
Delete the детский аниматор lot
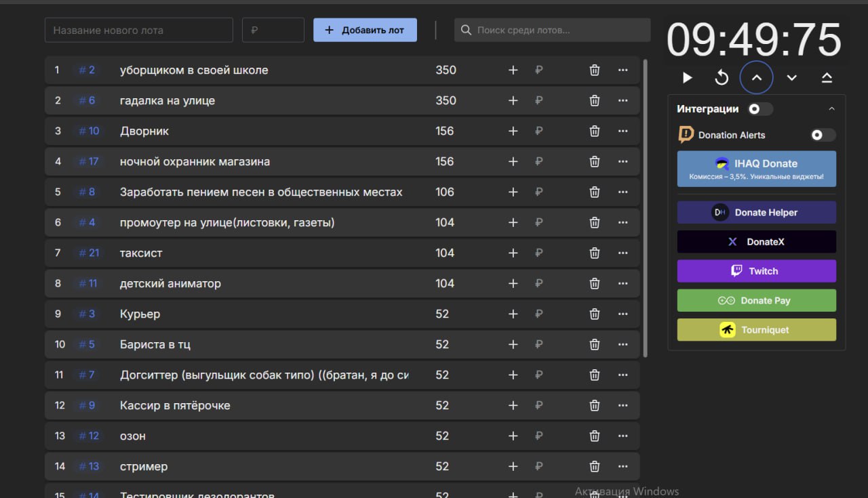(595, 283)
